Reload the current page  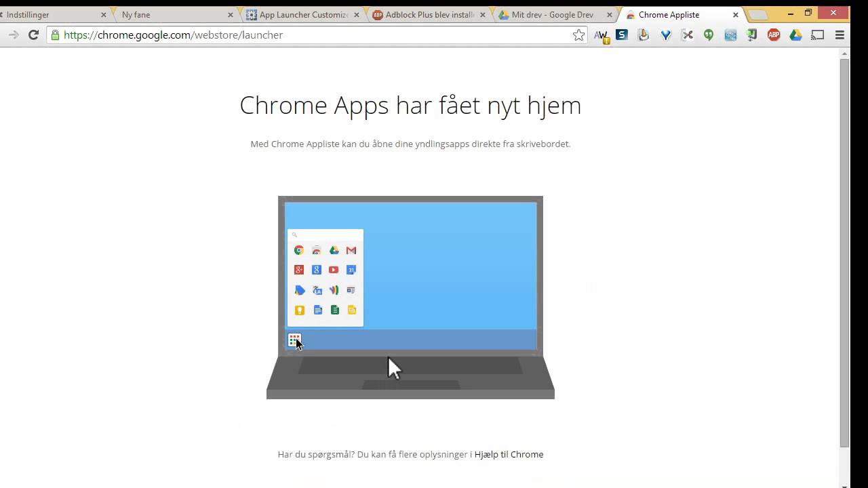point(33,35)
